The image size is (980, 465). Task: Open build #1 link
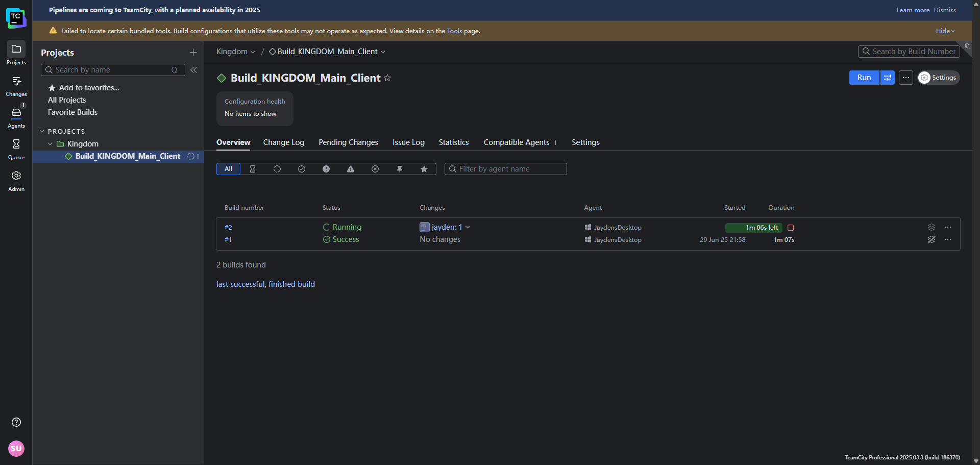click(228, 239)
